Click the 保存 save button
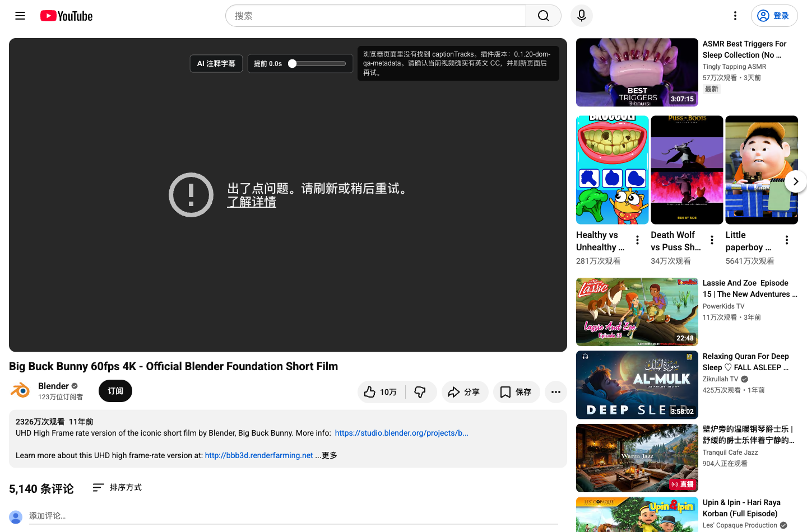 [x=516, y=392]
